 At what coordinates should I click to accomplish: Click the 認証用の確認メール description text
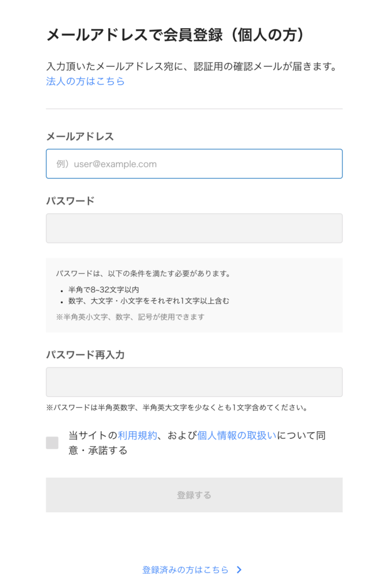click(191, 67)
